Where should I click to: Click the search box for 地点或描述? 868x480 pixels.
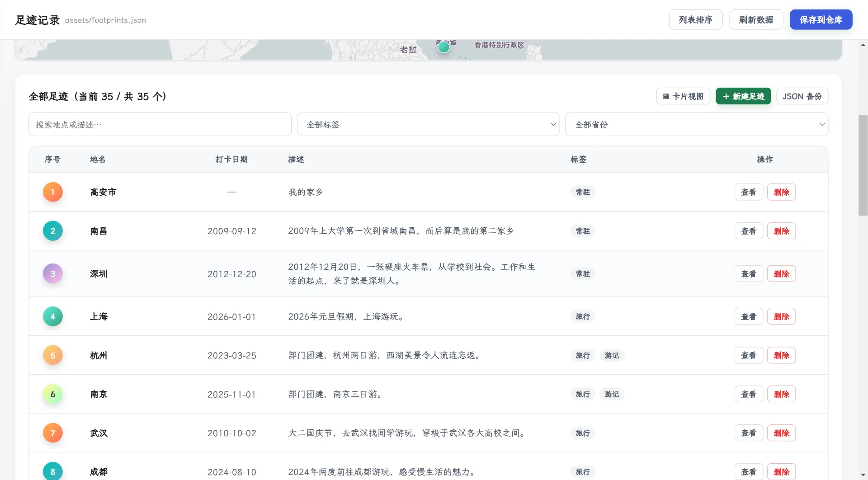click(160, 124)
